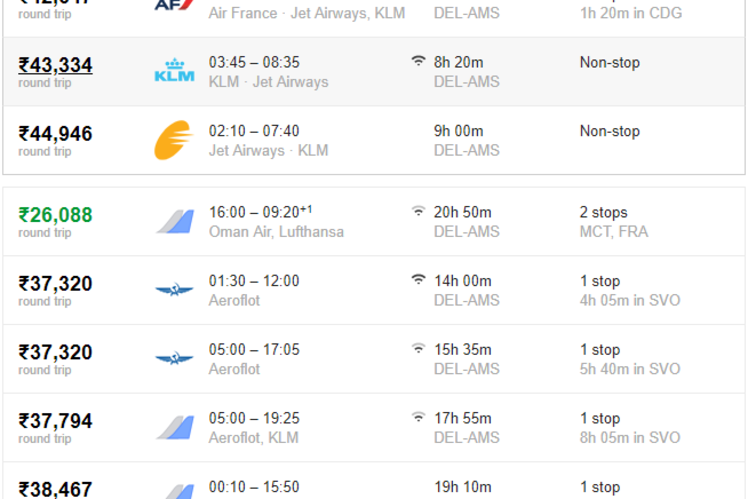The height and width of the screenshot is (499, 748).
Task: Click the Wi-Fi icon beside 17h 55m
Action: (418, 416)
